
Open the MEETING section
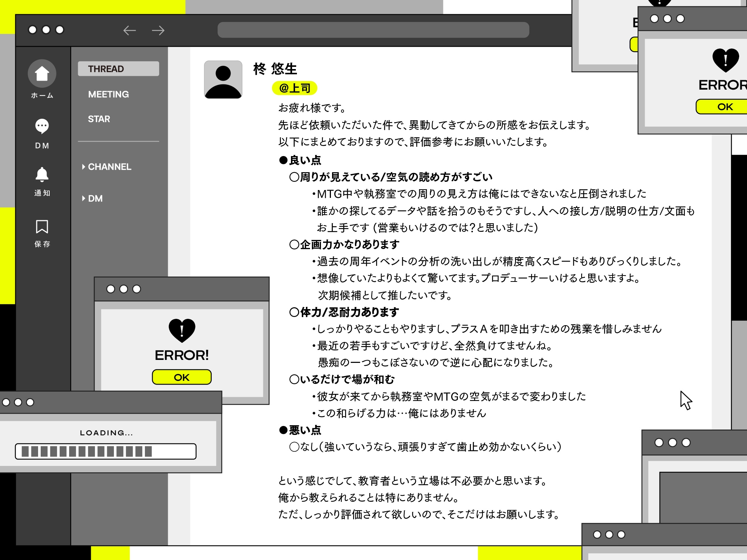point(108,94)
